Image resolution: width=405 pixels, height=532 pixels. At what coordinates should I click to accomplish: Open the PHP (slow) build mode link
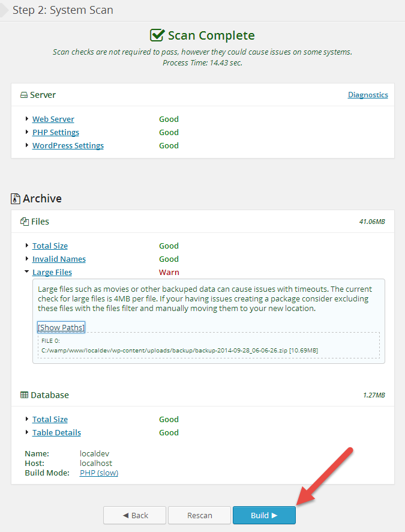tap(99, 473)
